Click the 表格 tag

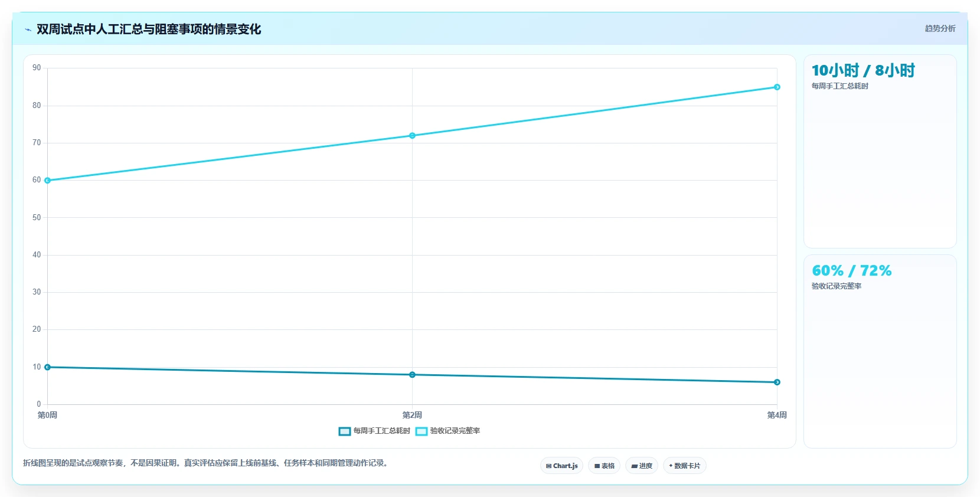click(x=604, y=466)
